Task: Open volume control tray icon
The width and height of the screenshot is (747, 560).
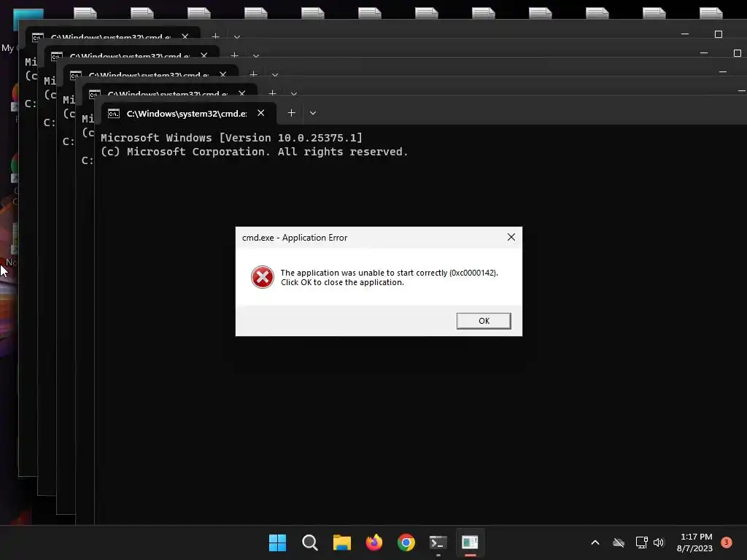Action: (659, 542)
